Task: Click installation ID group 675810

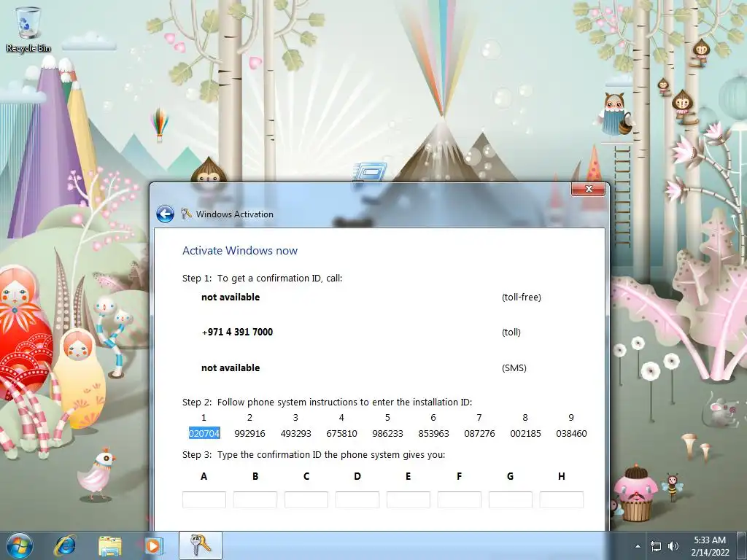Action: click(x=341, y=433)
